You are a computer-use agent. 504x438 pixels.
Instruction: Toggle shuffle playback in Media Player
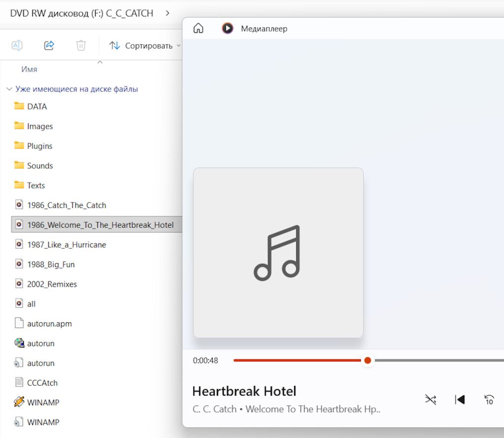point(430,400)
